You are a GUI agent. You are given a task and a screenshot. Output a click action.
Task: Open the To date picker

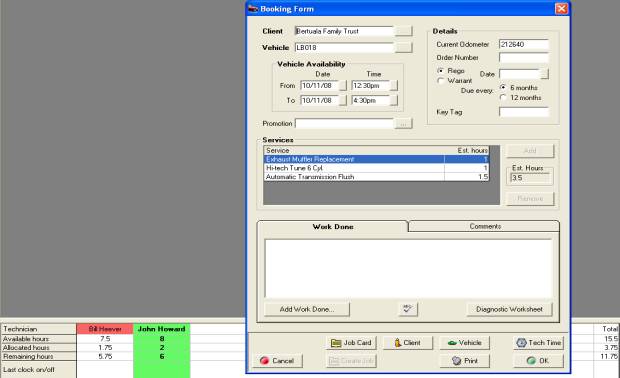coord(343,100)
